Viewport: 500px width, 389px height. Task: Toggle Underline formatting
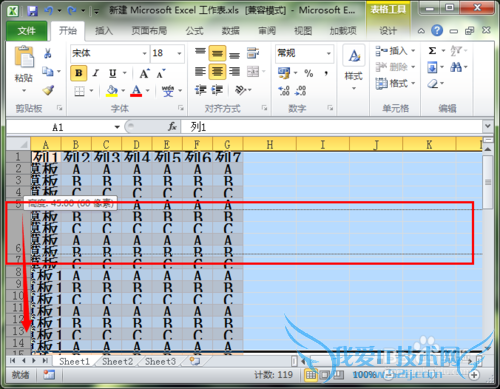[113, 73]
